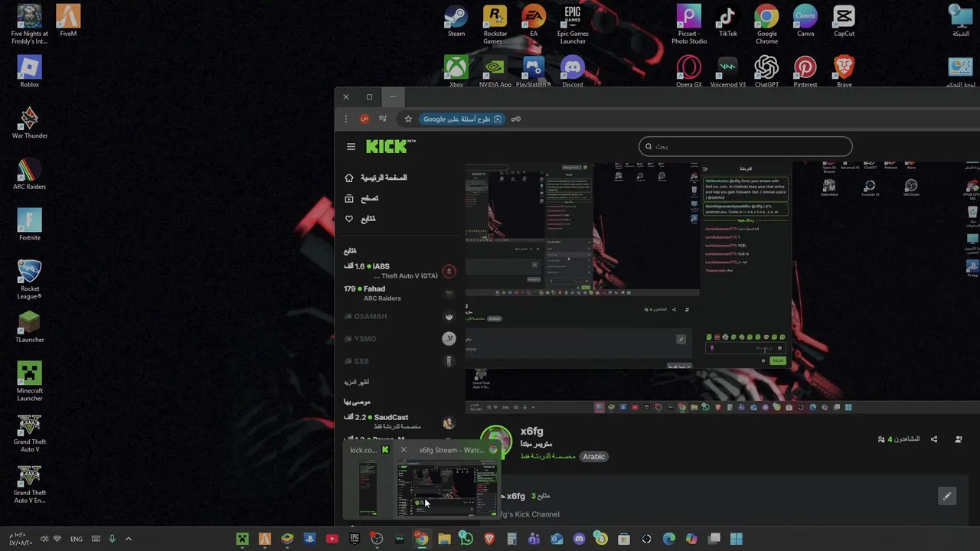Go to Kick home page sidebar link
The image size is (980, 551).
click(x=376, y=178)
